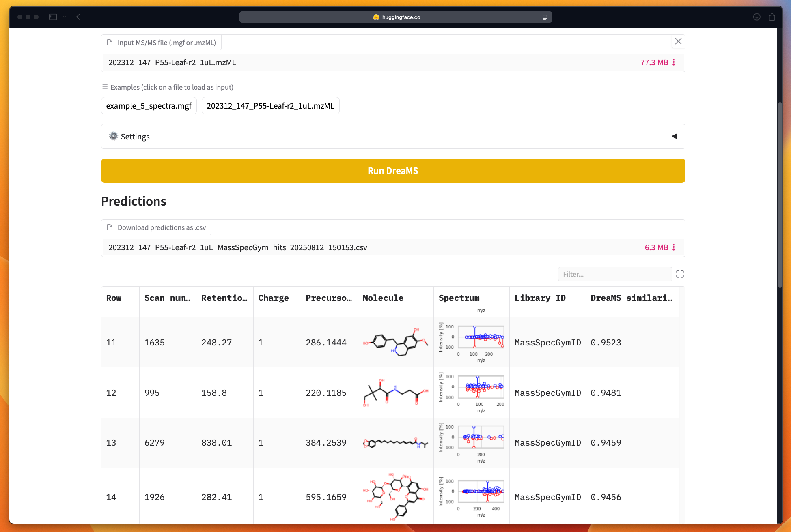
Task: Open Safari downloads icon
Action: 757,17
